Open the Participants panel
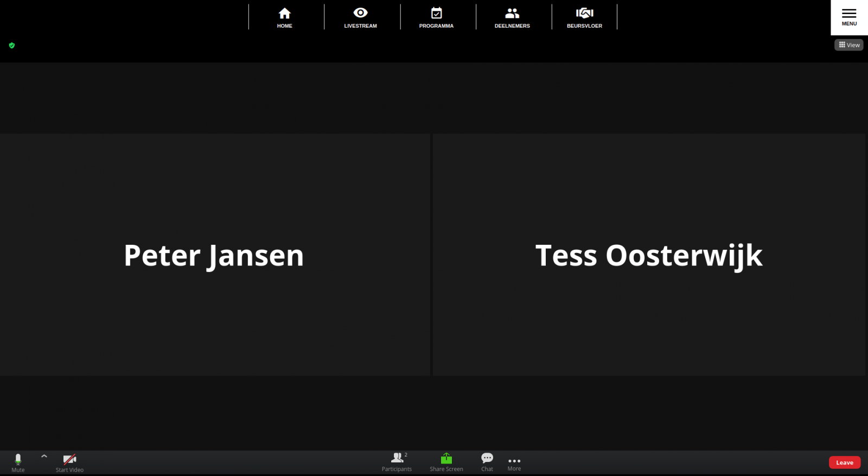Screen dimensions: 868x476 (397, 462)
